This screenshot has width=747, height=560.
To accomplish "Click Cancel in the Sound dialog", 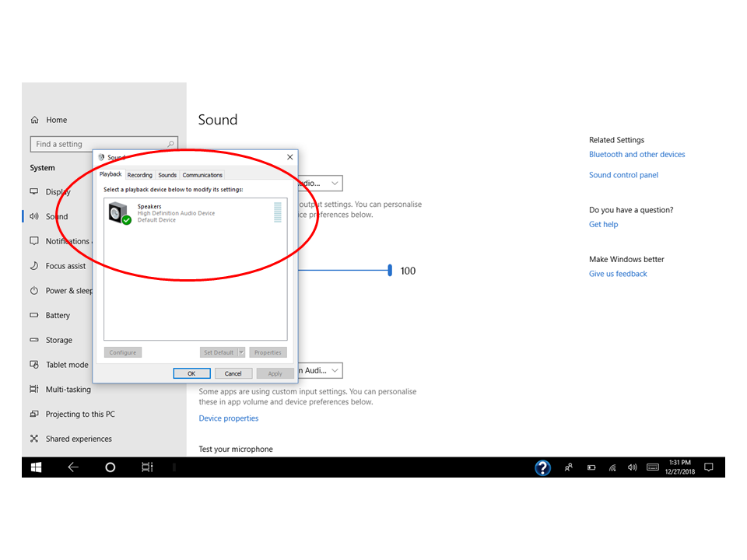I will (x=233, y=373).
